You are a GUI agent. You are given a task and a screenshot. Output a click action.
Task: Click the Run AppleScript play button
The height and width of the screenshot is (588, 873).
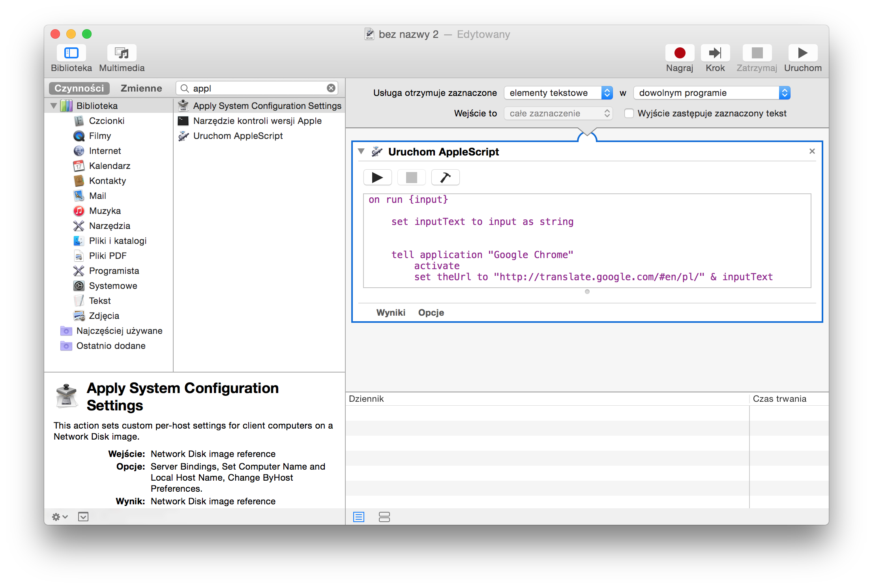coord(377,177)
